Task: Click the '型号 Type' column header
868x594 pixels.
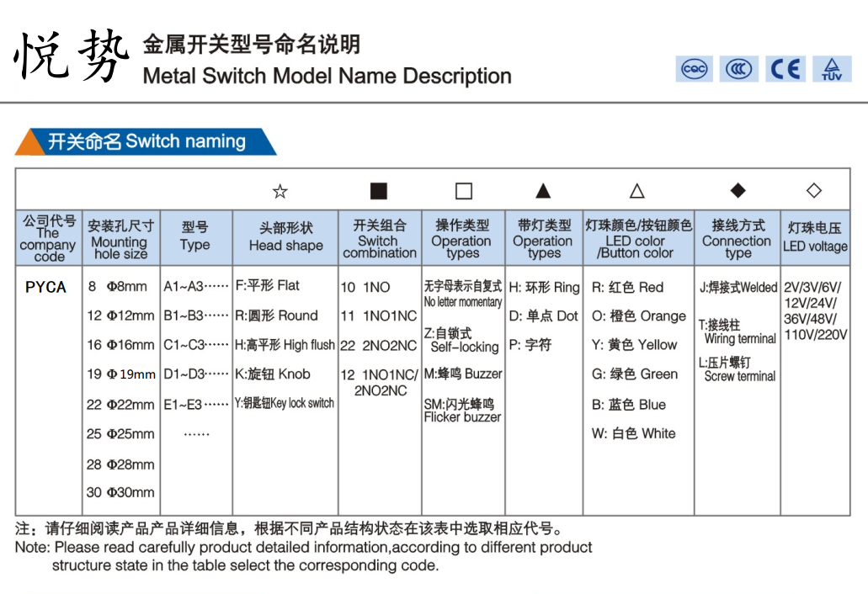Action: pos(195,236)
